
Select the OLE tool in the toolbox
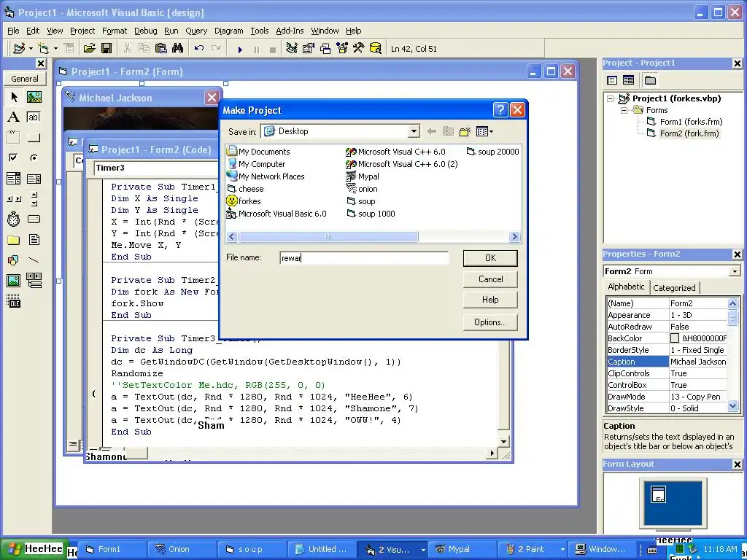pos(14,301)
